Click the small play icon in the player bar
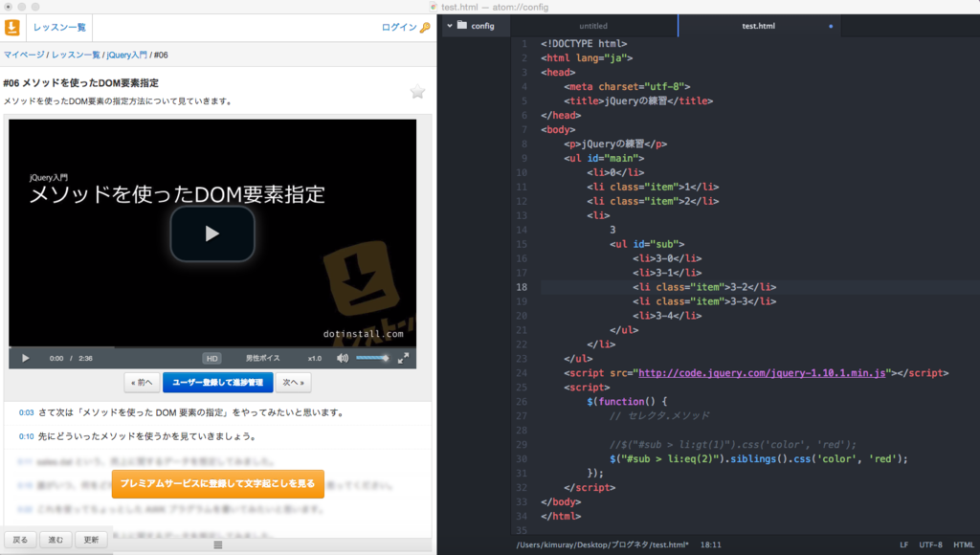This screenshot has height=555, width=980. pyautogui.click(x=26, y=358)
